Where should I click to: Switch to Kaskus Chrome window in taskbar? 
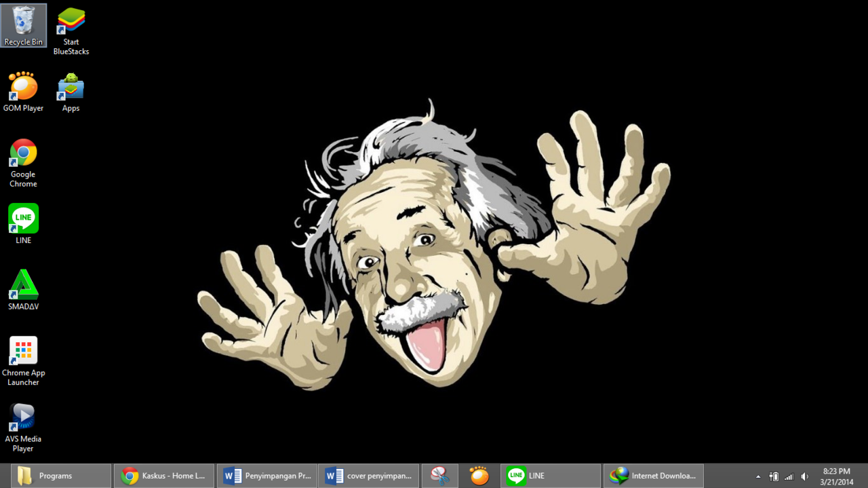click(x=164, y=476)
